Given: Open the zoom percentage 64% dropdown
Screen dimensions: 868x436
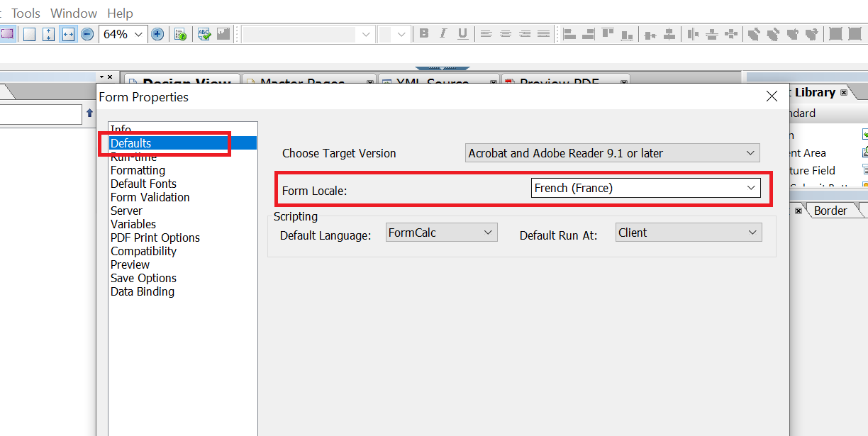Looking at the screenshot, I should pyautogui.click(x=138, y=34).
